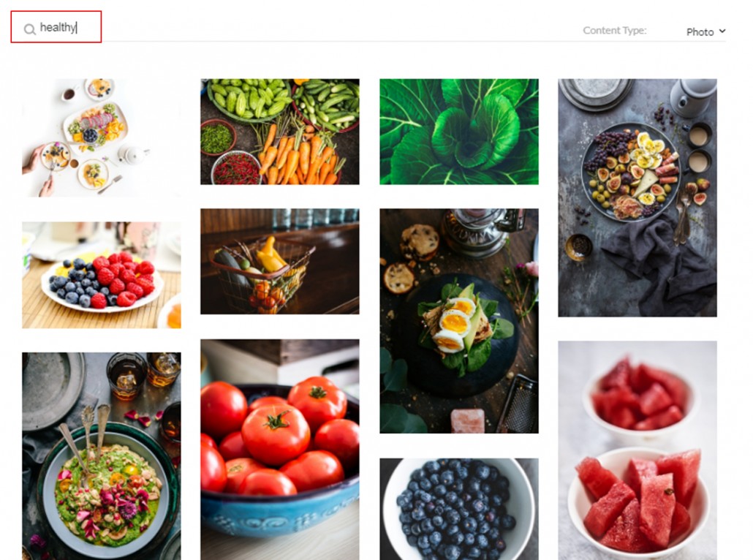
Task: Click the chevron next to Photo
Action: 722,31
